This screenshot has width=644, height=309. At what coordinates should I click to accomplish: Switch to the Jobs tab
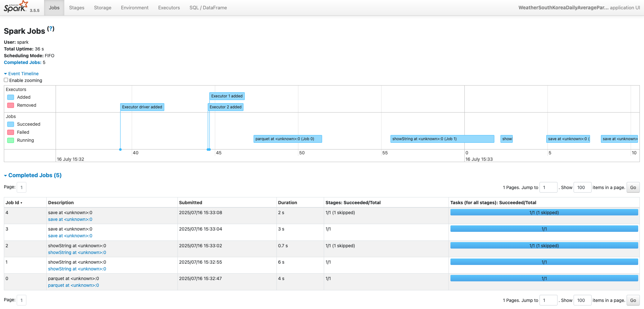(x=54, y=8)
